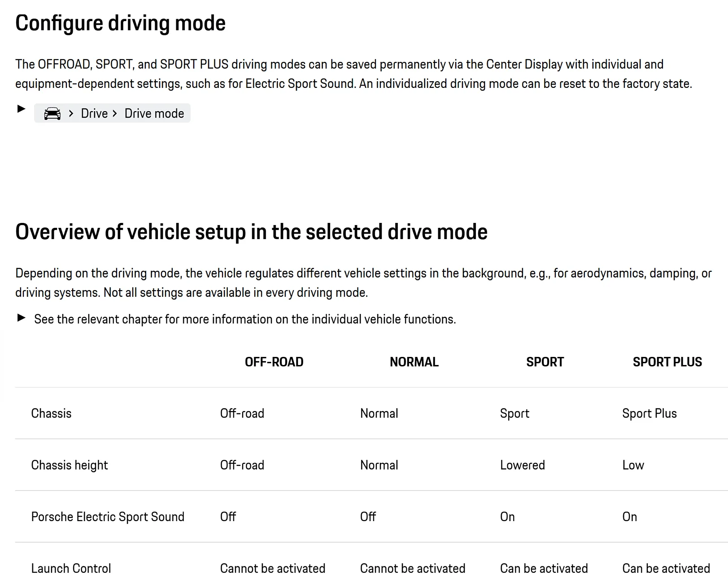
Task: Click the 'Overview of vehicle setup' heading
Action: pyautogui.click(x=251, y=232)
